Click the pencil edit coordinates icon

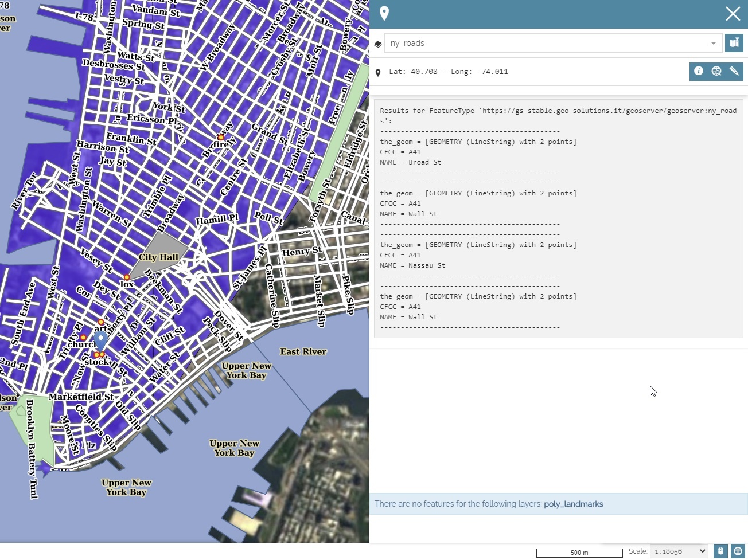(x=734, y=71)
